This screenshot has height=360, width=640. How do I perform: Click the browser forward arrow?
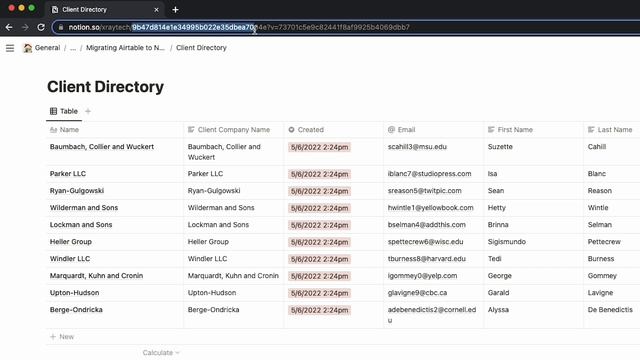pos(25,27)
